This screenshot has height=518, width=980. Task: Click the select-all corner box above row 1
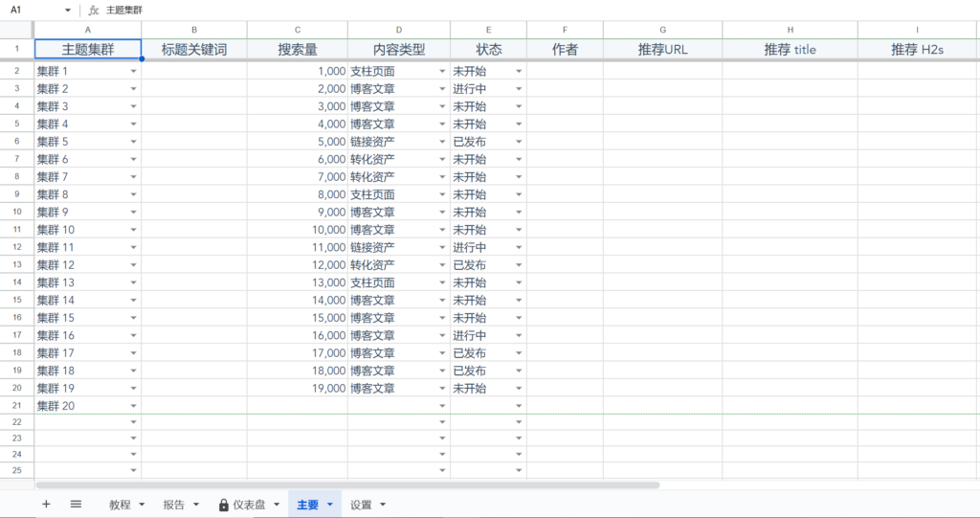coord(16,30)
